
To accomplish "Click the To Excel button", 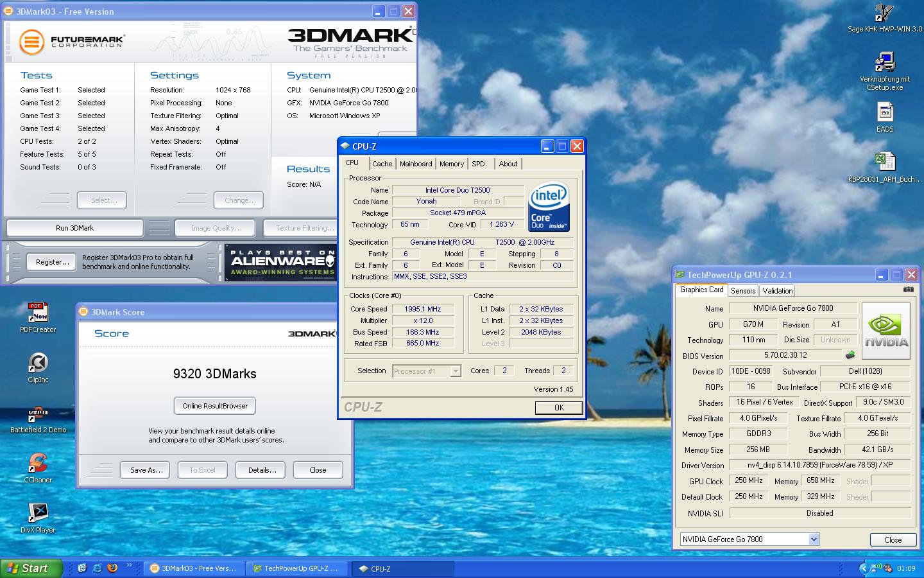I will pos(203,470).
